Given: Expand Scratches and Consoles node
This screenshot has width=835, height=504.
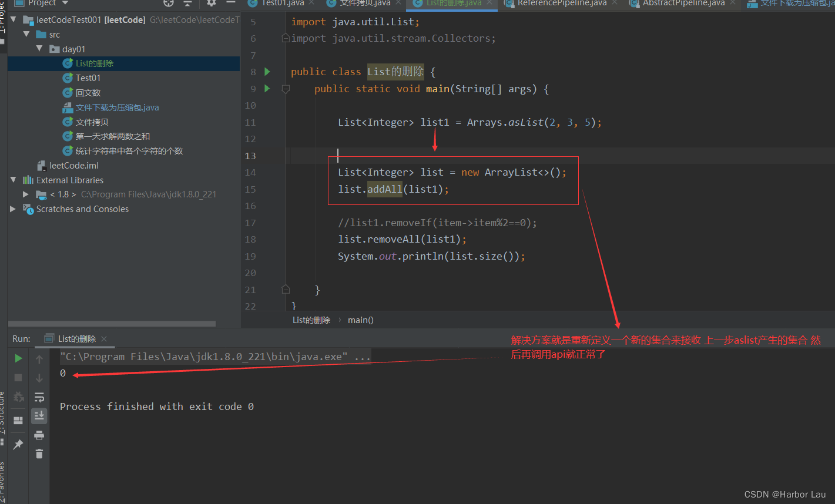Looking at the screenshot, I should (x=14, y=209).
